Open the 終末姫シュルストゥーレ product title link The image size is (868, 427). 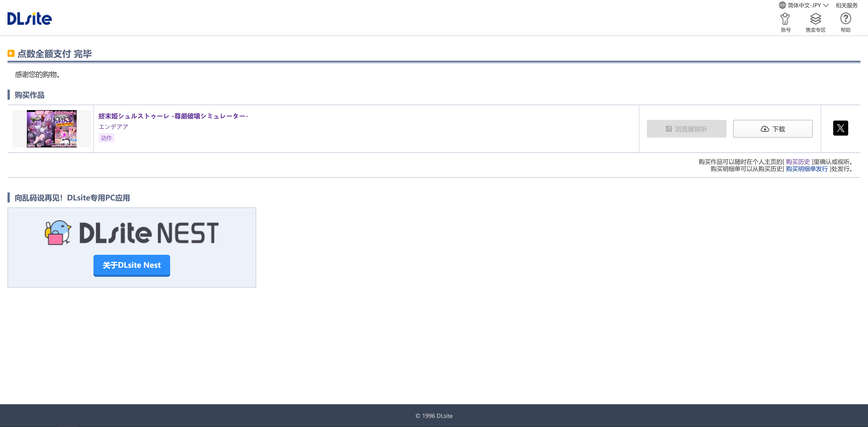click(x=173, y=116)
